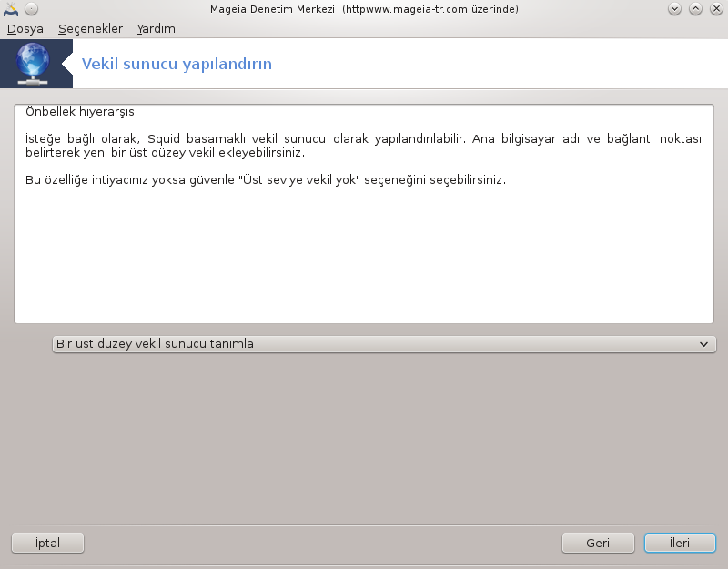Open the Seçenekler menu

click(90, 29)
